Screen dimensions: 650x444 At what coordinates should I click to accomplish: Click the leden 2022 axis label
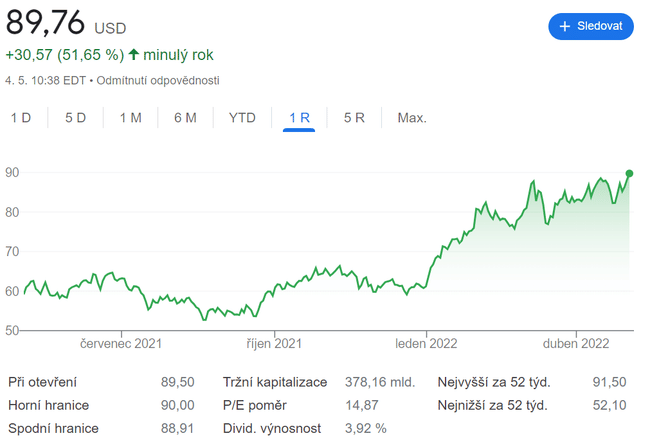[426, 343]
